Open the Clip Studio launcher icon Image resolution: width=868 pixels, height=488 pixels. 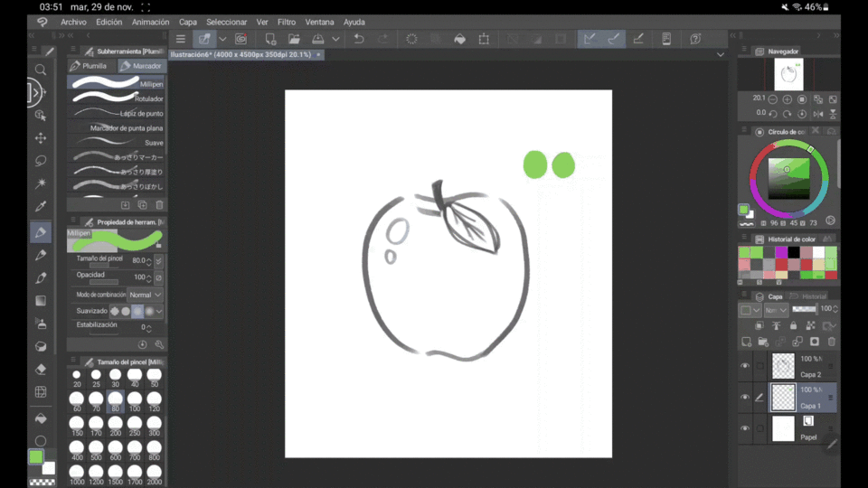[x=241, y=39]
